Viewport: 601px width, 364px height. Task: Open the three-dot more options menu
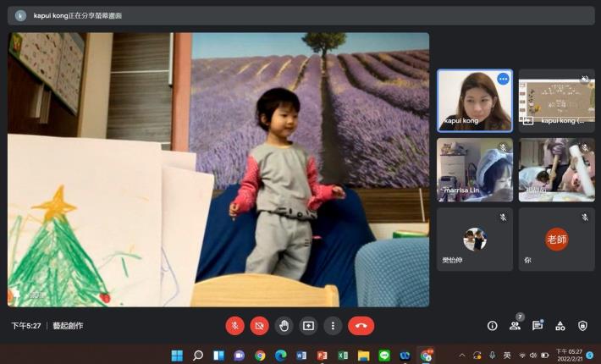[334, 325]
